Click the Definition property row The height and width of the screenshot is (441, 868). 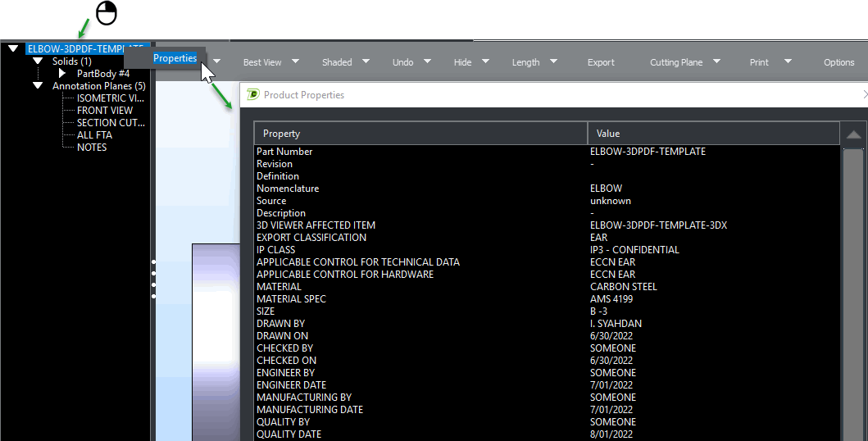tap(547, 175)
